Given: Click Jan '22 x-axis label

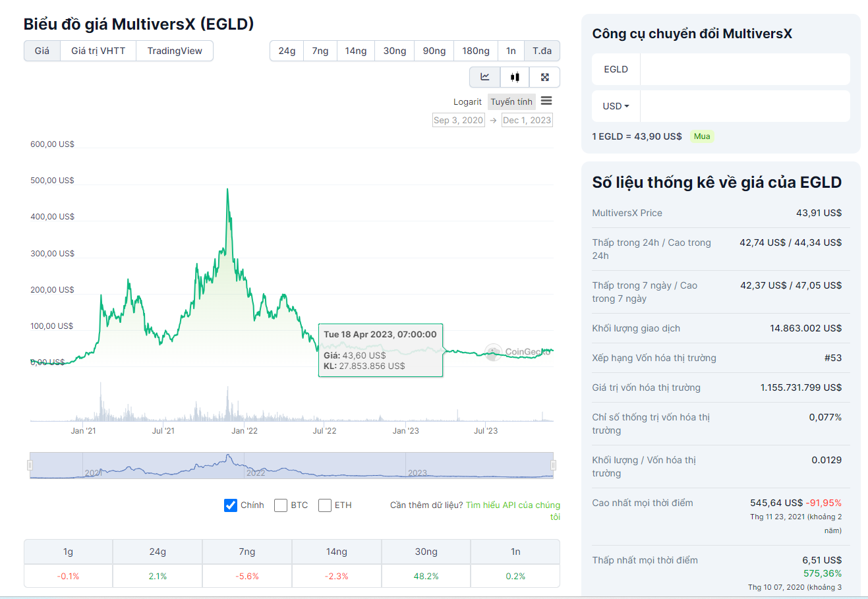Looking at the screenshot, I should (x=245, y=431).
